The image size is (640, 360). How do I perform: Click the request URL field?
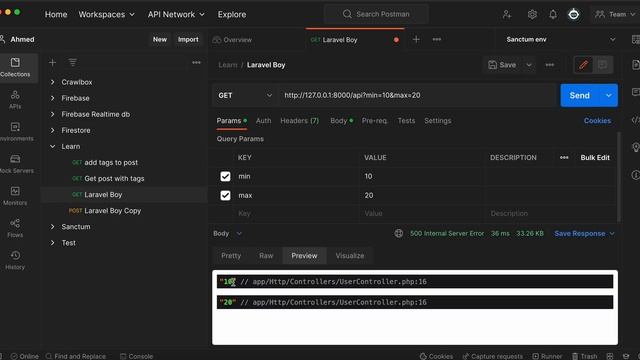[417, 96]
